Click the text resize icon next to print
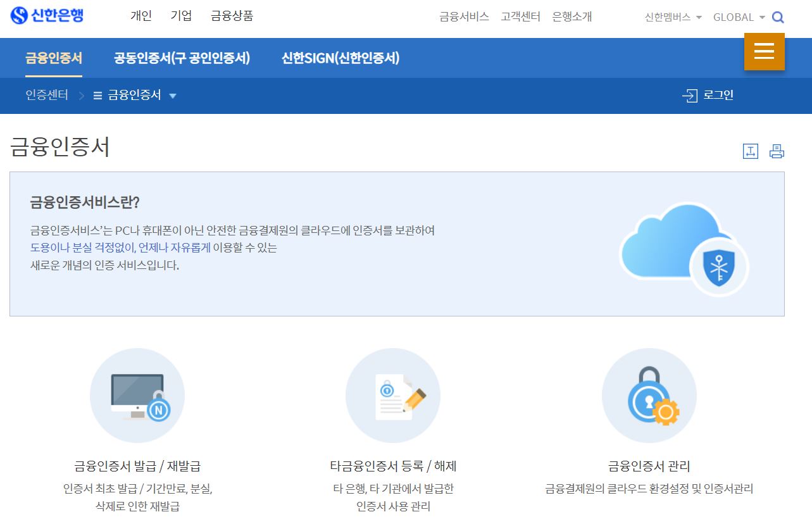 tap(751, 151)
